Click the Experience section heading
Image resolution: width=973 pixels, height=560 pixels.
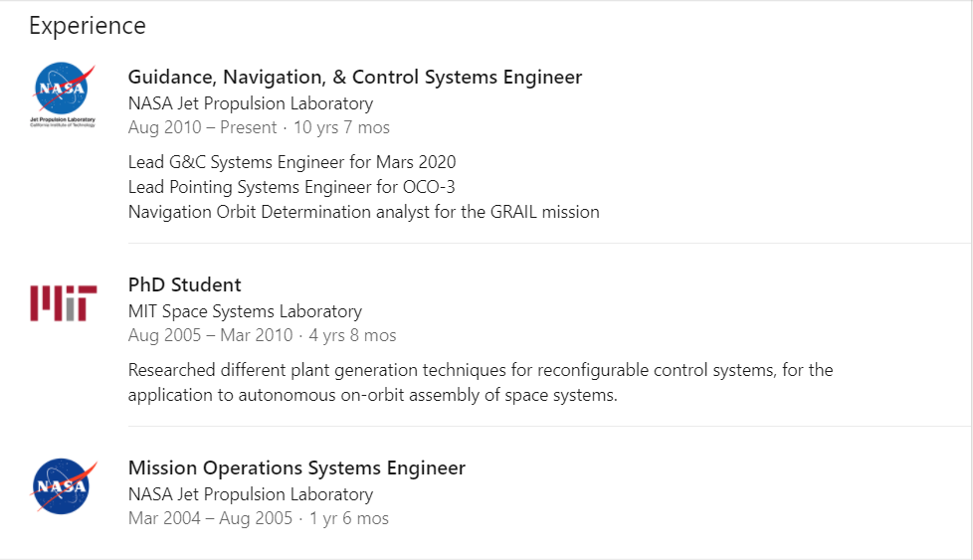pos(88,26)
